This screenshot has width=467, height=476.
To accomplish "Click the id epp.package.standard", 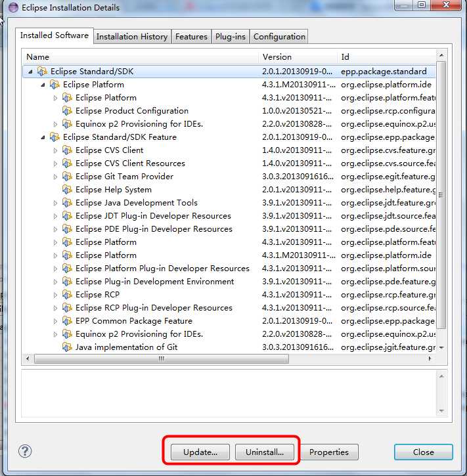I will (x=384, y=72).
